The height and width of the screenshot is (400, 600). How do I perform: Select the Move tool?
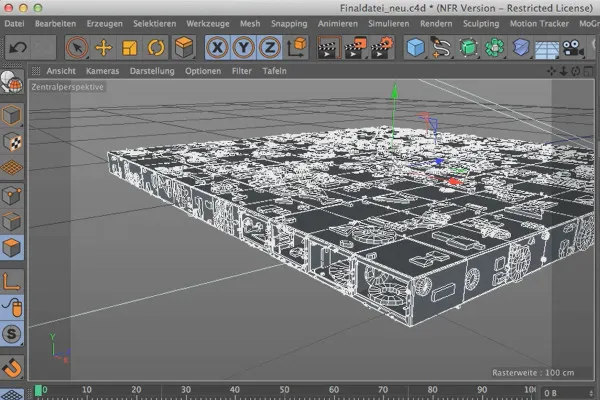[x=103, y=48]
